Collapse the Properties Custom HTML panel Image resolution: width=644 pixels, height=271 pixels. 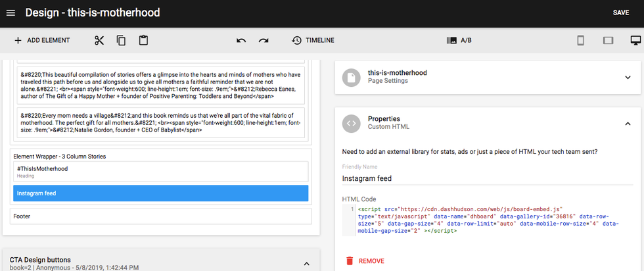click(628, 123)
